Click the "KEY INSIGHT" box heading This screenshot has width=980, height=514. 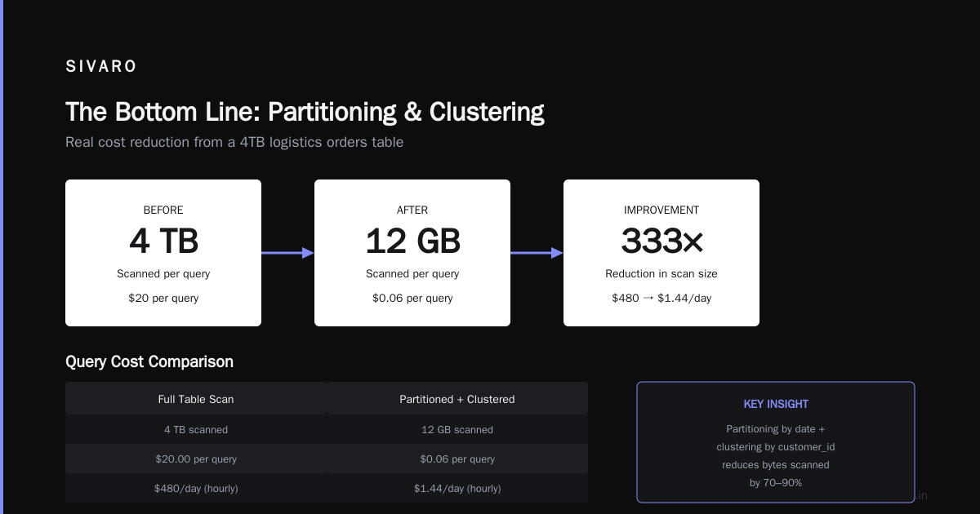tap(776, 404)
